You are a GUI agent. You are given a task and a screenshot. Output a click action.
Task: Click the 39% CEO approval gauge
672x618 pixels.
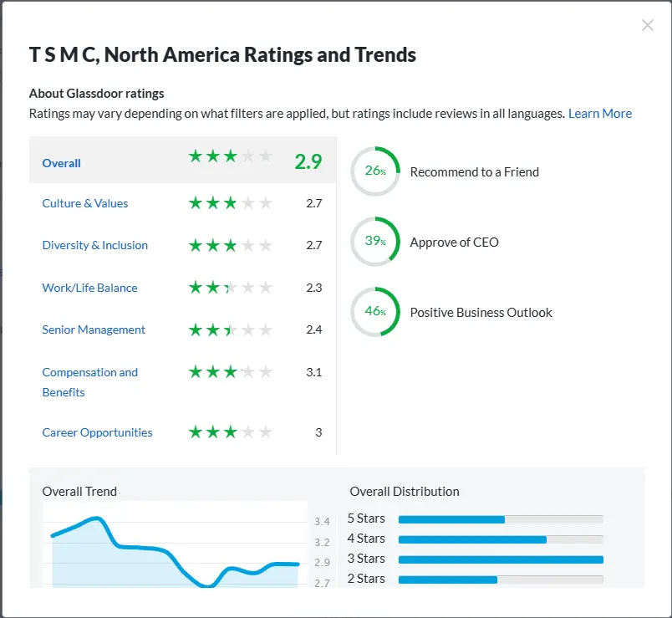pos(375,242)
